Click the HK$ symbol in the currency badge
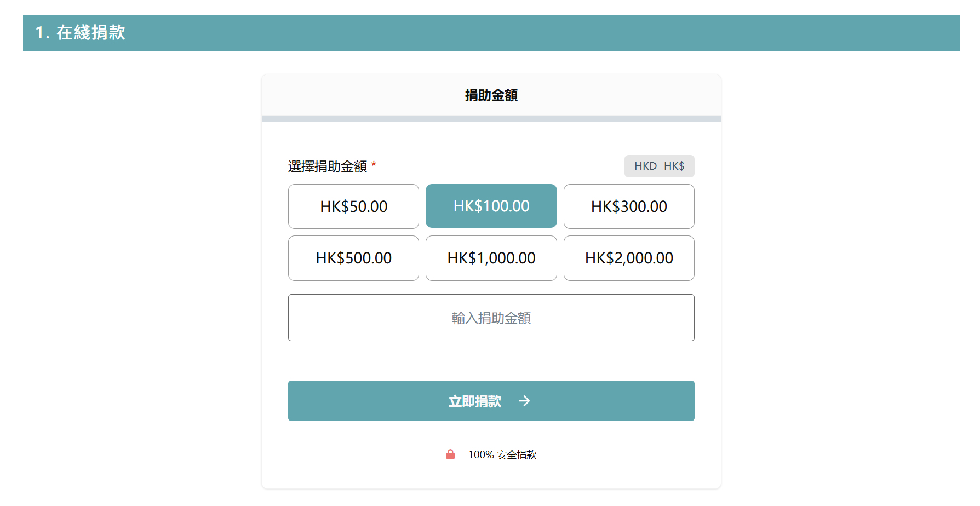980x506 pixels. pos(674,166)
